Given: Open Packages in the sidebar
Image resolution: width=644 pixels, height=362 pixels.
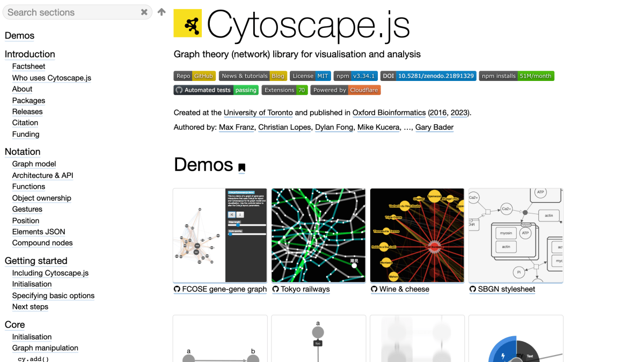Looking at the screenshot, I should pyautogui.click(x=28, y=100).
